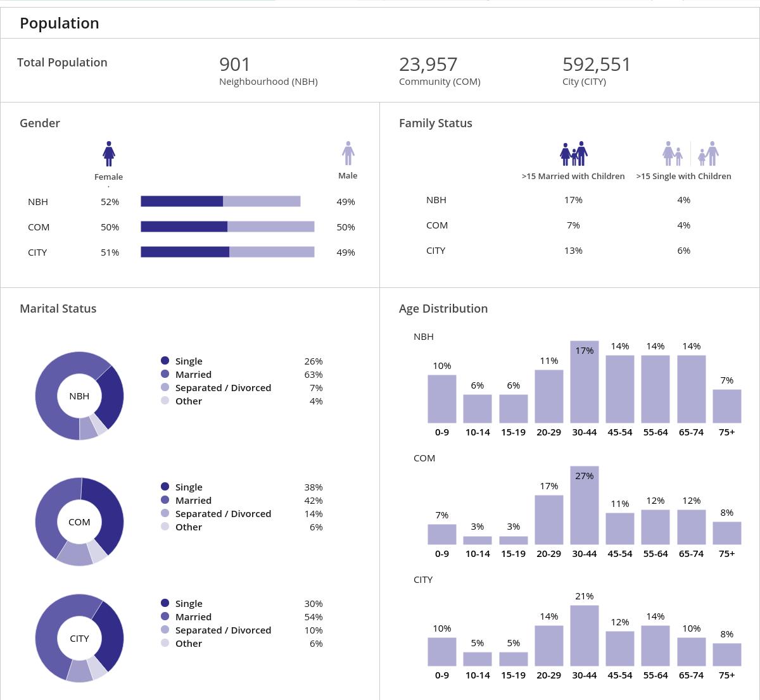Image resolution: width=760 pixels, height=700 pixels.
Task: Click Separated / Divorced legend dot for CITY
Action: [165, 630]
